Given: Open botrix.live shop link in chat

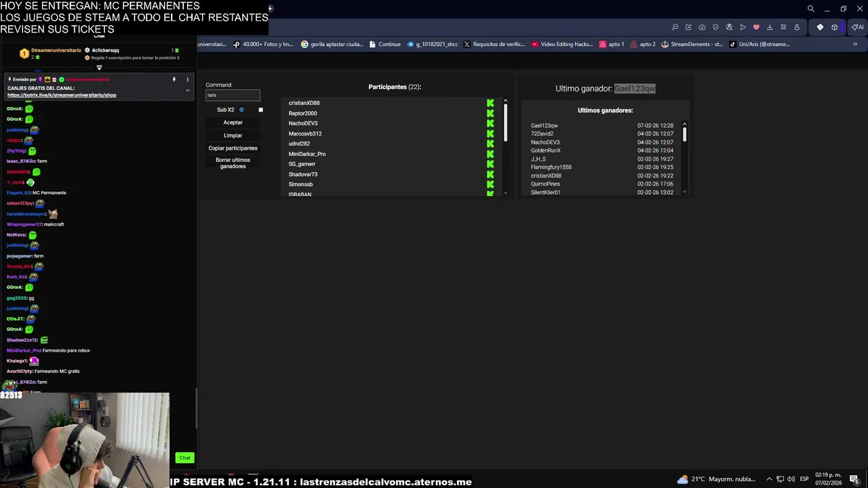Looking at the screenshot, I should click(x=62, y=95).
